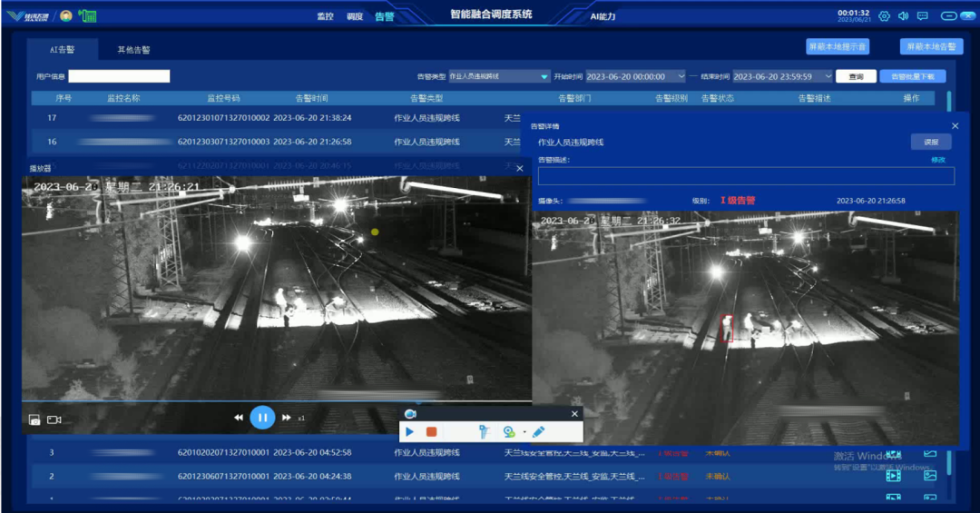
Task: Click the speaker volume icon
Action: tap(903, 15)
